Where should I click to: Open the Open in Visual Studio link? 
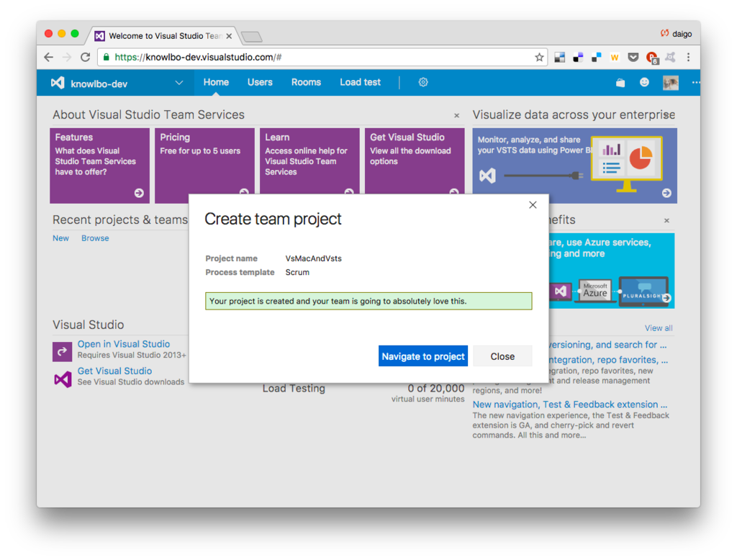point(124,344)
